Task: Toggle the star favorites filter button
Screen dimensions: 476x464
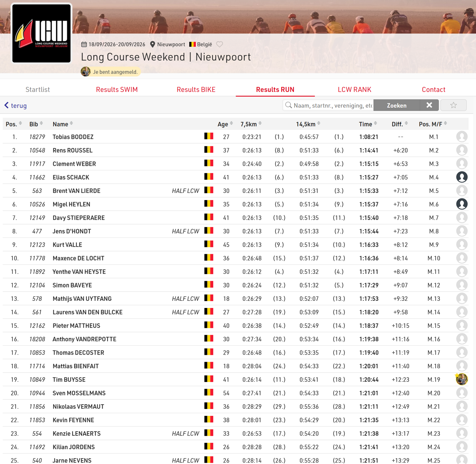Action: (x=453, y=105)
